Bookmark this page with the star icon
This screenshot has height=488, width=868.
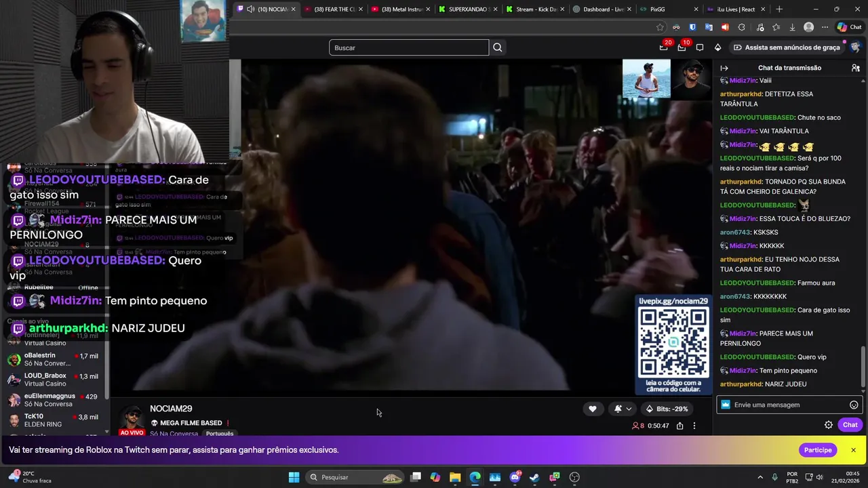660,27
